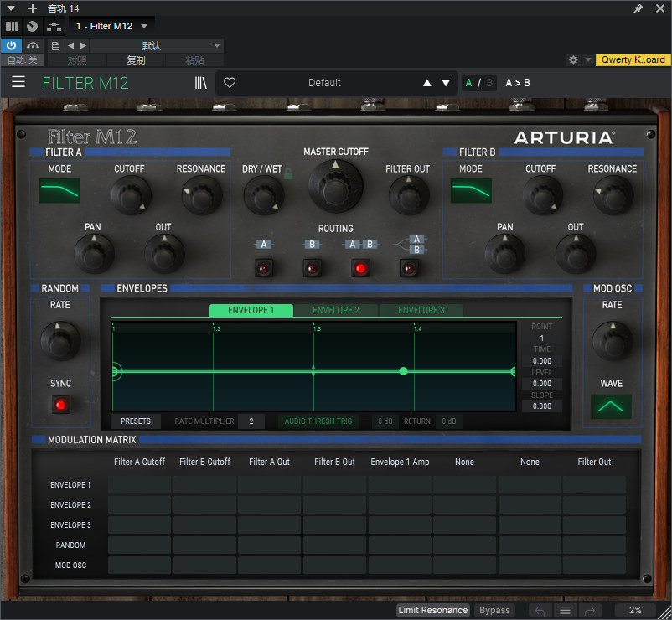Open the hamburger main menu
672x620 pixels.
pos(18,82)
